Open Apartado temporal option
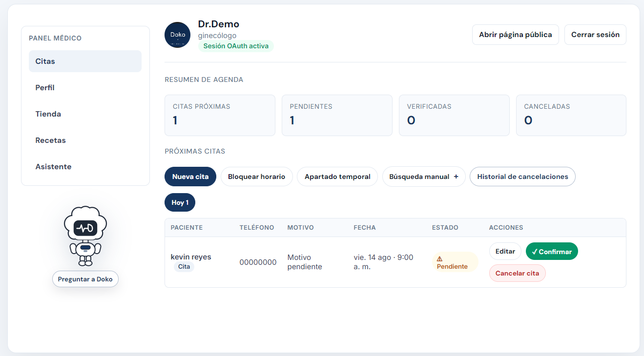The height and width of the screenshot is (356, 644). [337, 177]
